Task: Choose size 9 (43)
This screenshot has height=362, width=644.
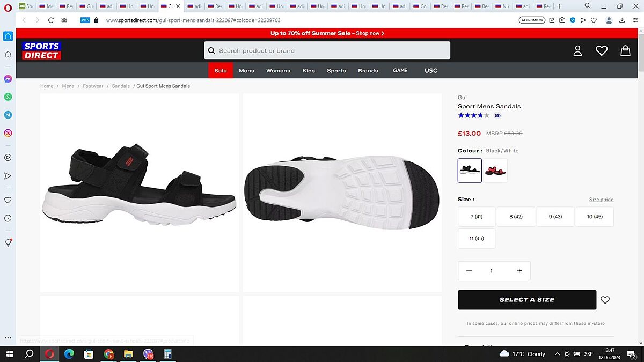Action: coord(555,217)
